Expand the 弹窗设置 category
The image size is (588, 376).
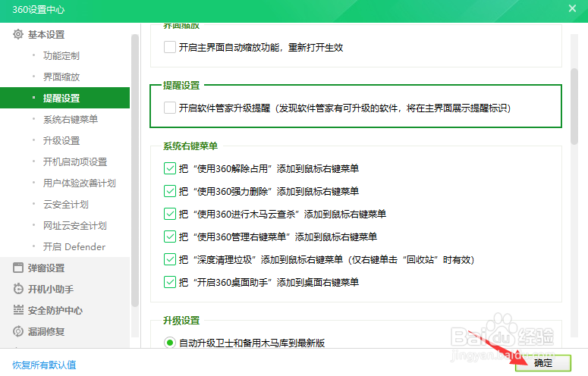coord(46,268)
